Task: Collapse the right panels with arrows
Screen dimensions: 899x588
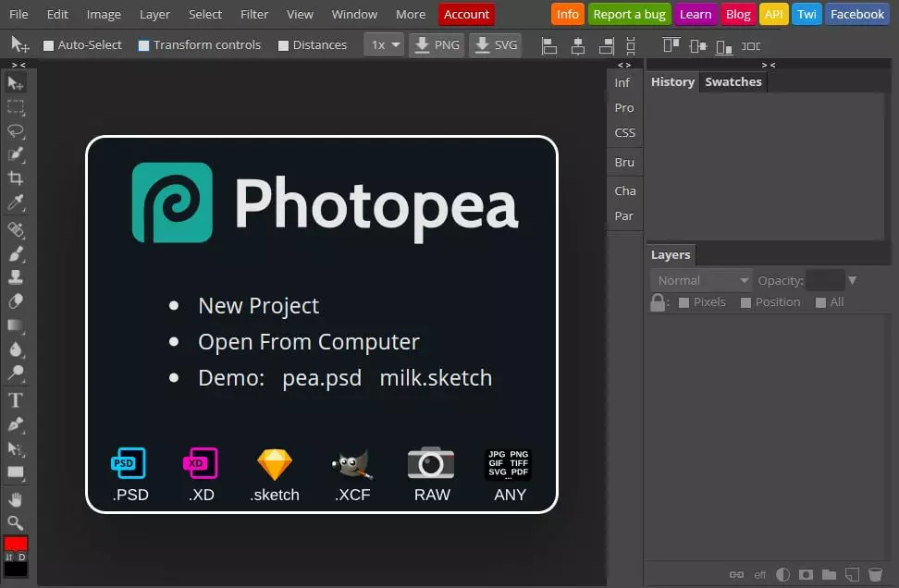Action: (x=769, y=65)
